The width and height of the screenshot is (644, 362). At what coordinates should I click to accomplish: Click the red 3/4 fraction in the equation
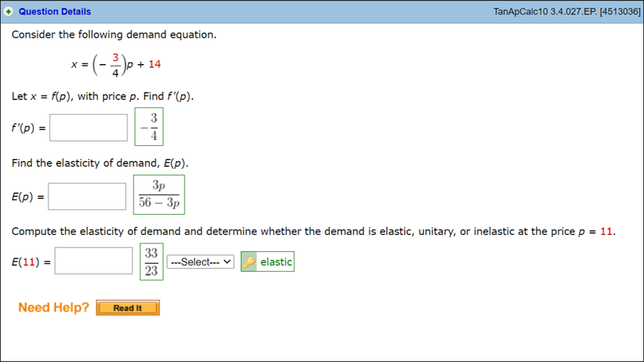pyautogui.click(x=115, y=64)
